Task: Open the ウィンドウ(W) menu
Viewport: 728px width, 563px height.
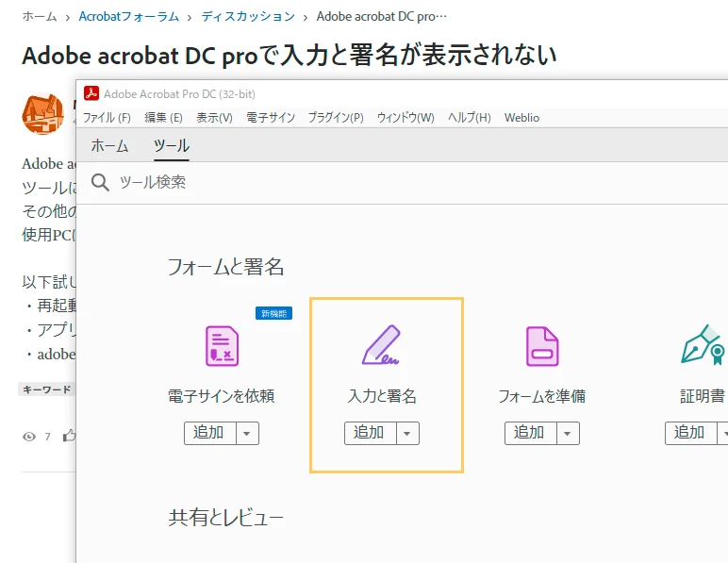Action: click(x=405, y=118)
